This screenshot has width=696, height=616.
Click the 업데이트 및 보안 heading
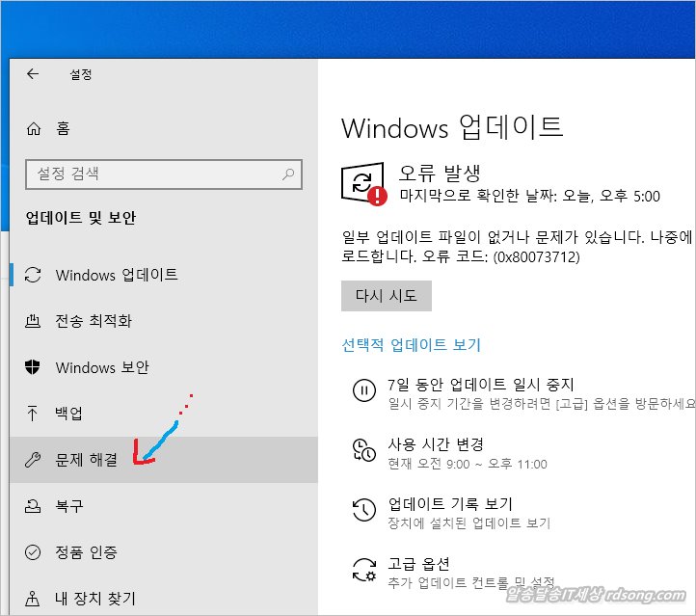[x=81, y=218]
